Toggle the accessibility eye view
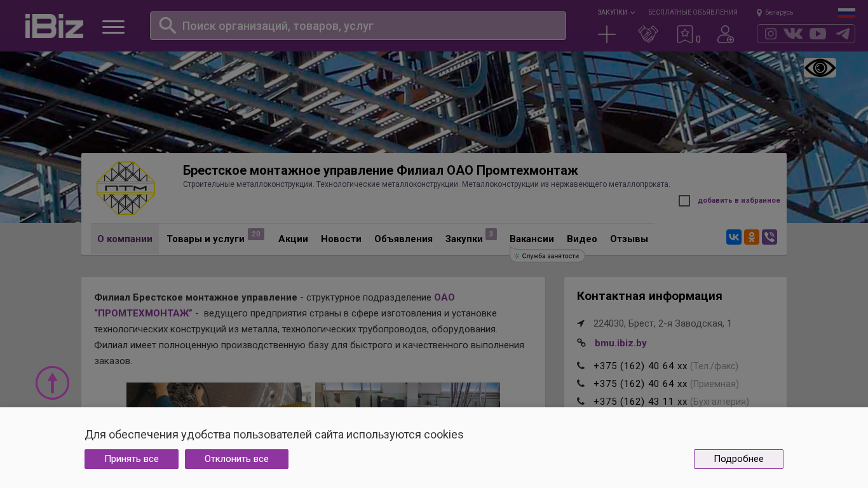 coord(820,68)
